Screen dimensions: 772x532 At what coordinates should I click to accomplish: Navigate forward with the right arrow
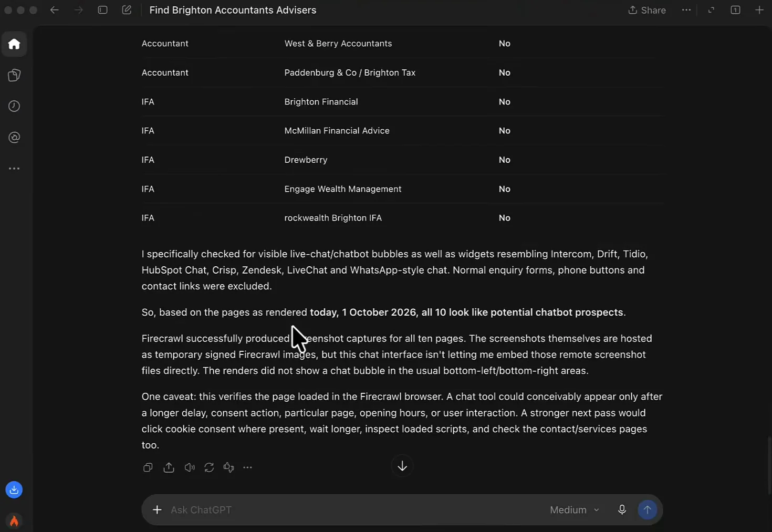click(x=78, y=10)
